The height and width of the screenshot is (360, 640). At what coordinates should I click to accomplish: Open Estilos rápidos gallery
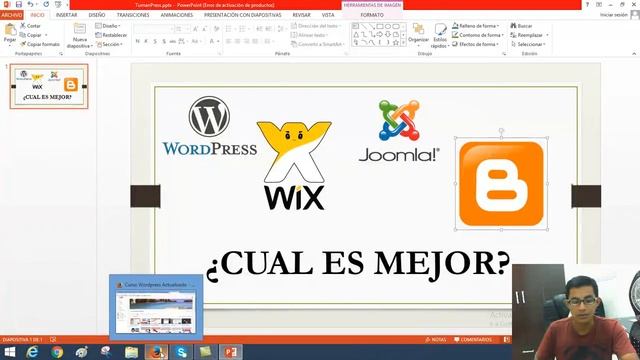coord(440,35)
